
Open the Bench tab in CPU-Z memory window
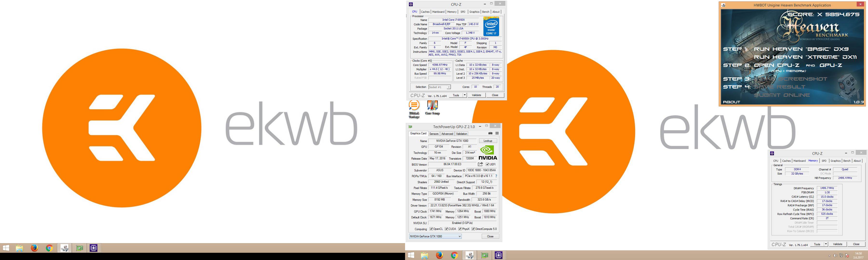[847, 161]
